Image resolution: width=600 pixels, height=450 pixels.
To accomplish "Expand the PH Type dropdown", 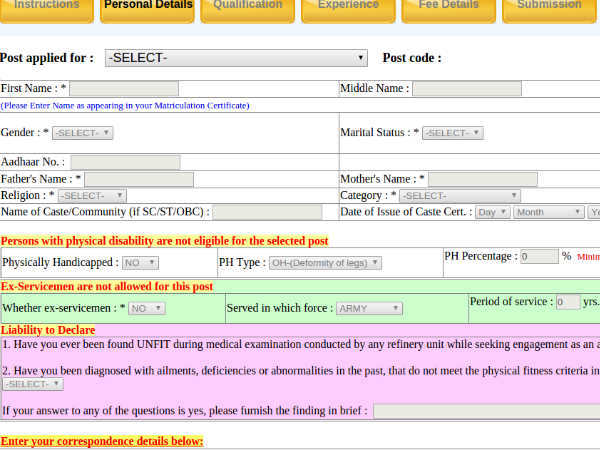I will click(325, 263).
